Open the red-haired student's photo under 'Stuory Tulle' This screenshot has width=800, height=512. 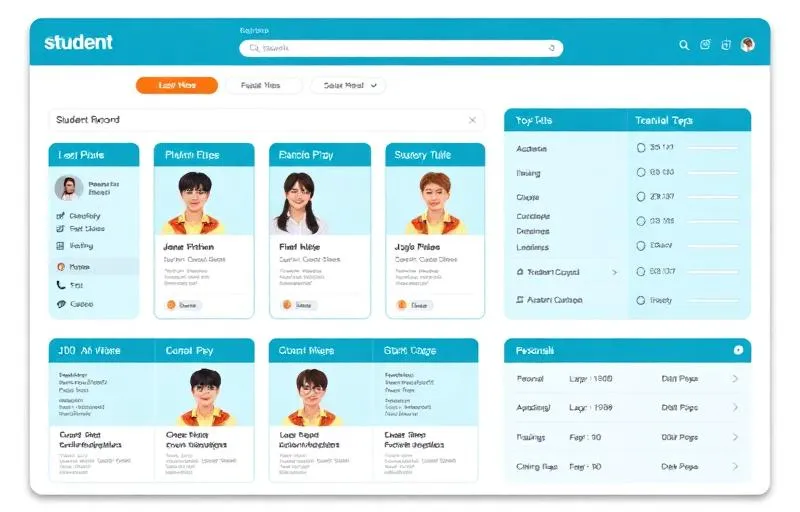[x=435, y=202]
